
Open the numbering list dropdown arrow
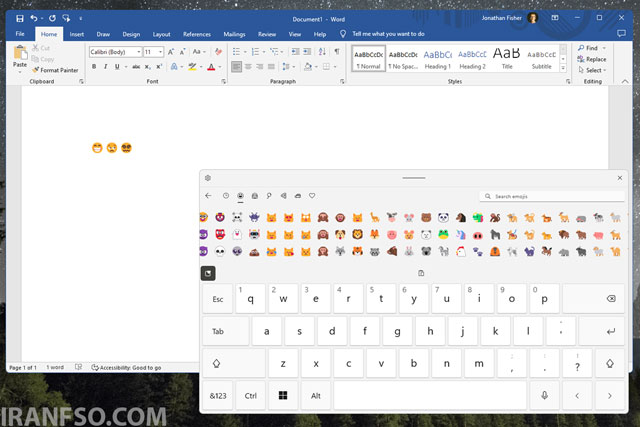(x=264, y=52)
